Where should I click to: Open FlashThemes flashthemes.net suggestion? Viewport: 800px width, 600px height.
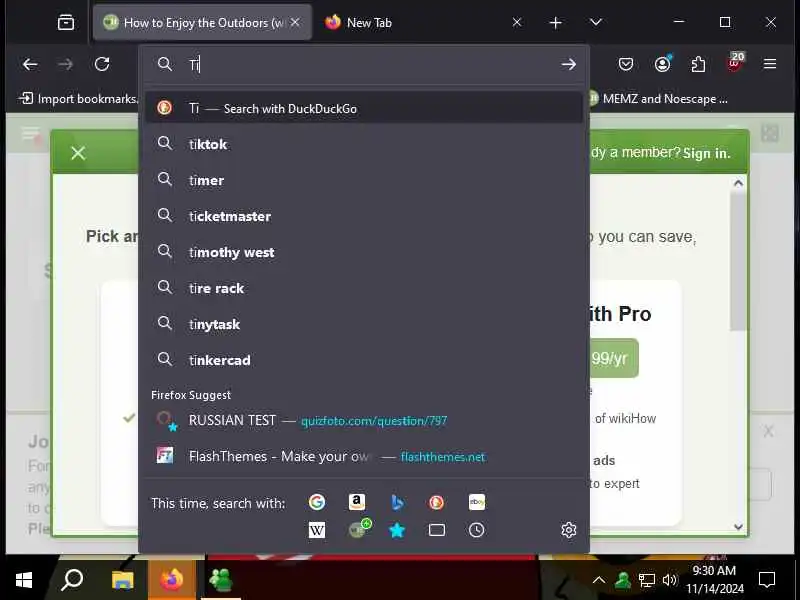364,456
